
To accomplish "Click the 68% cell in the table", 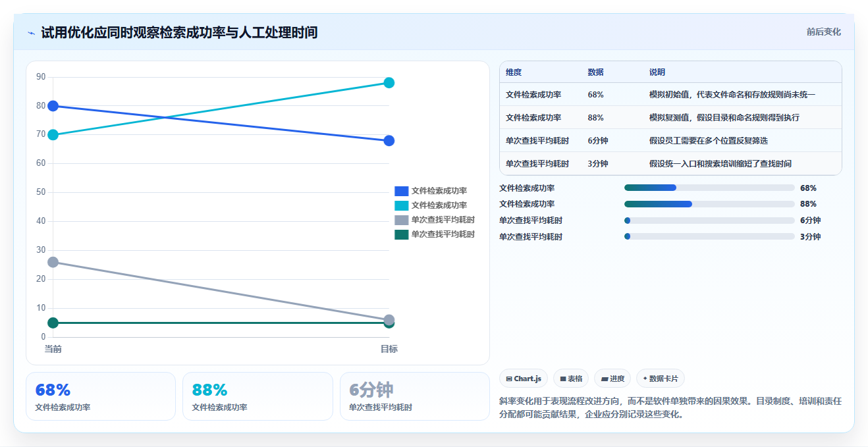I will coord(595,95).
